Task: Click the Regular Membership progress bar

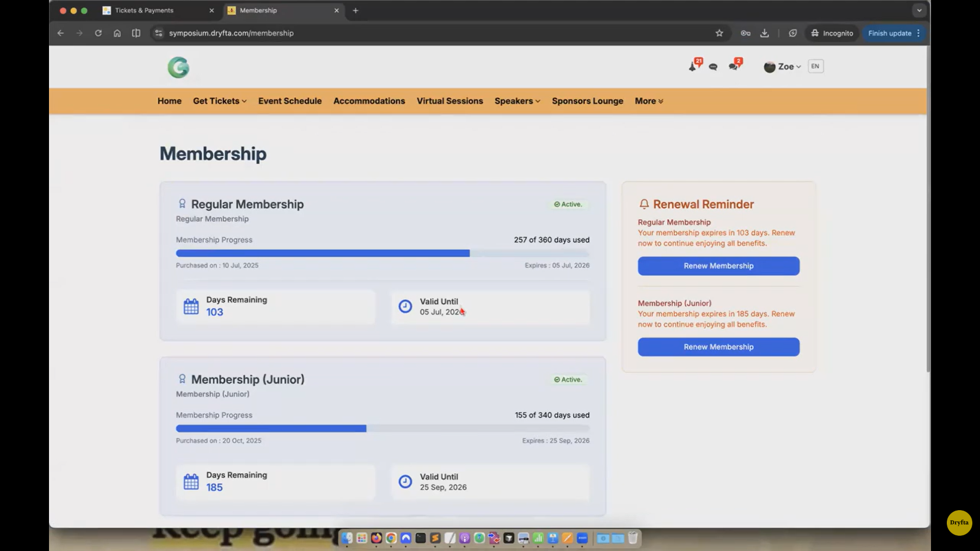Action: (382, 254)
